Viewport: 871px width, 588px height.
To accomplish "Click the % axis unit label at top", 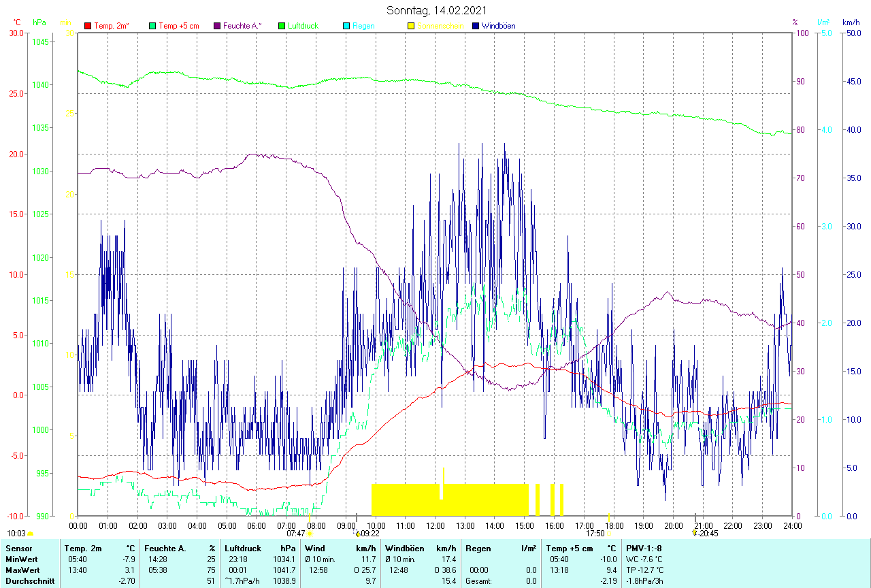I will (x=795, y=22).
